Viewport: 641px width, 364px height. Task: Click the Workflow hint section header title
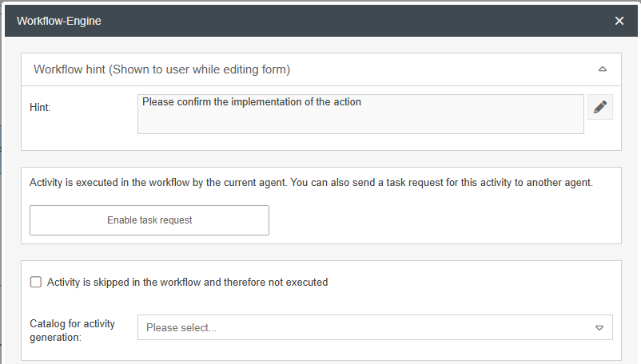[161, 69]
